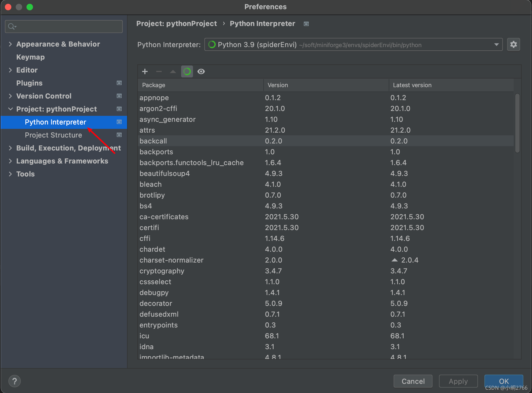Open the Python Interpreter dropdown
Viewport: 532px width, 393px height.
496,45
